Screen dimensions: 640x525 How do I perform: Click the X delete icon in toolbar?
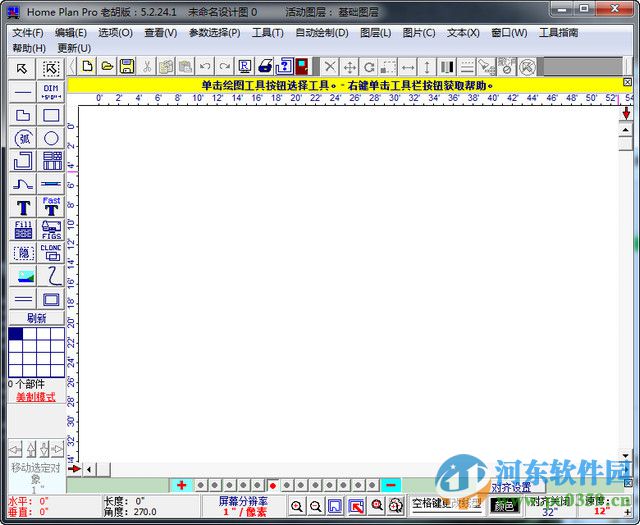coord(330,66)
